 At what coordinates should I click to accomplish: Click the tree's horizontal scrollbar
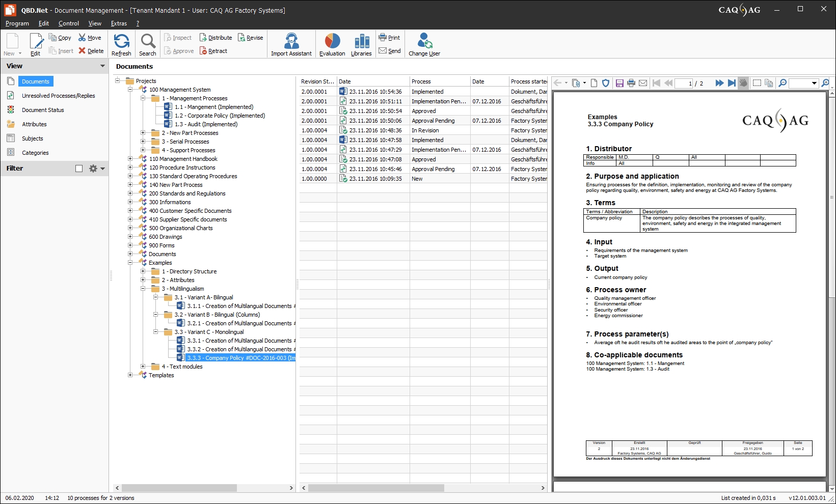click(x=179, y=488)
